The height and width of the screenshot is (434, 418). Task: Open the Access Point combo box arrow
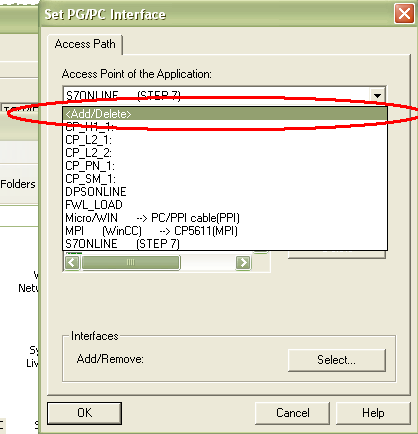377,96
